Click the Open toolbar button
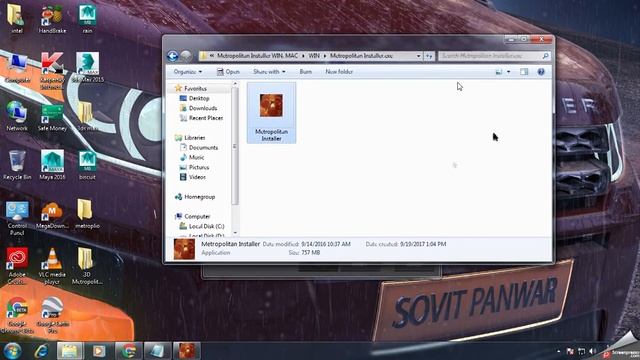 (228, 72)
